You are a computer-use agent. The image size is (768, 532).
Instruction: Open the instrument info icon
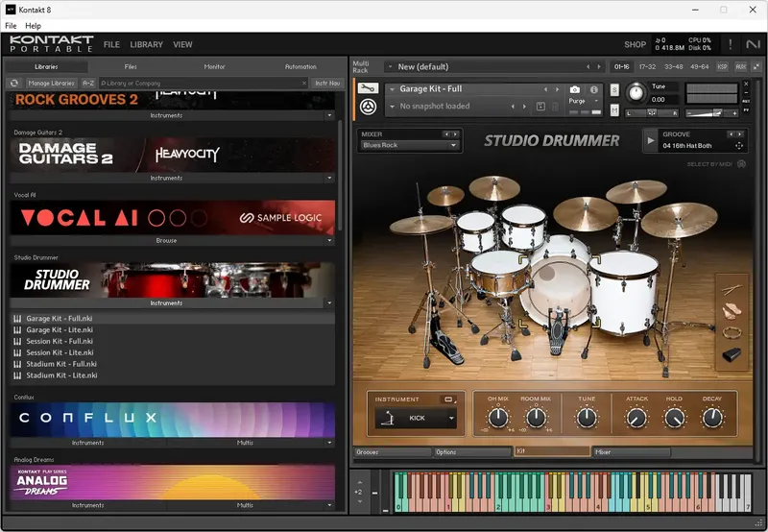point(593,89)
